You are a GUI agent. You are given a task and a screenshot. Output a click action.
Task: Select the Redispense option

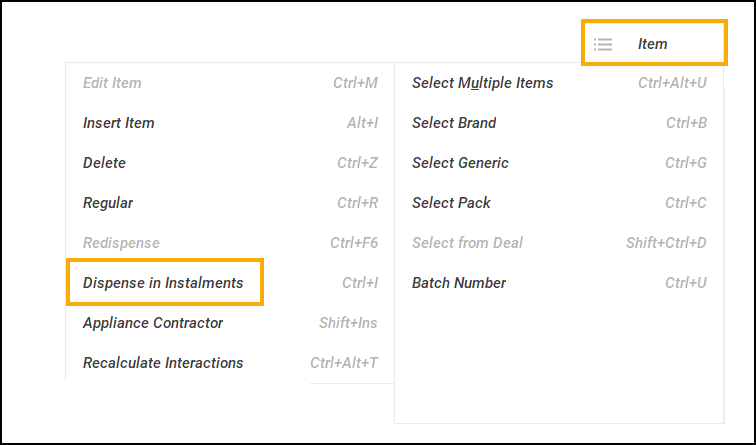point(121,243)
